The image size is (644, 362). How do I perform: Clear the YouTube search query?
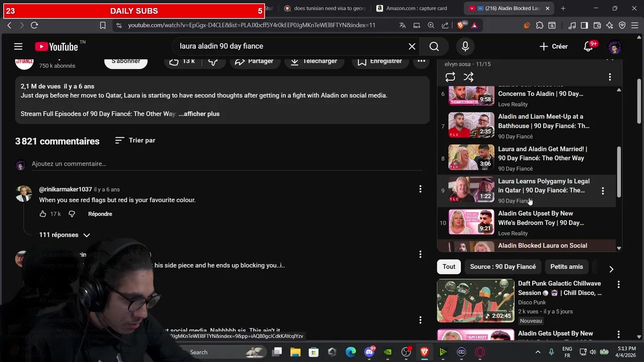tap(412, 46)
